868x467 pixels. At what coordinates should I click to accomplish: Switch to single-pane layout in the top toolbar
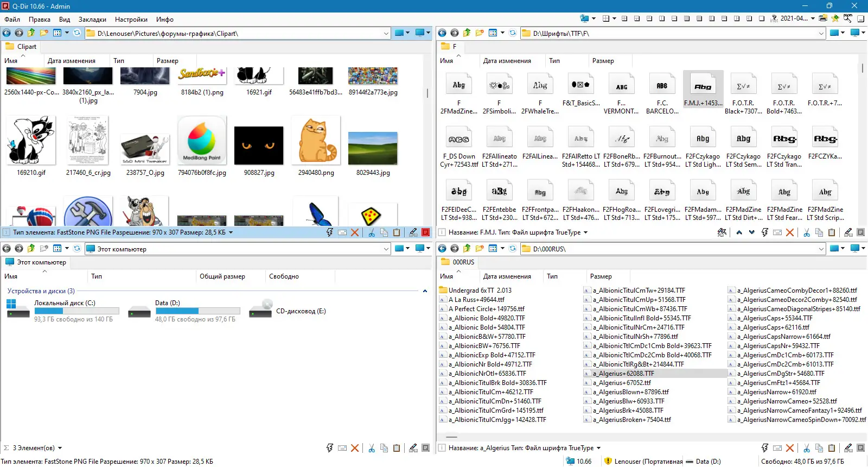pyautogui.click(x=762, y=18)
